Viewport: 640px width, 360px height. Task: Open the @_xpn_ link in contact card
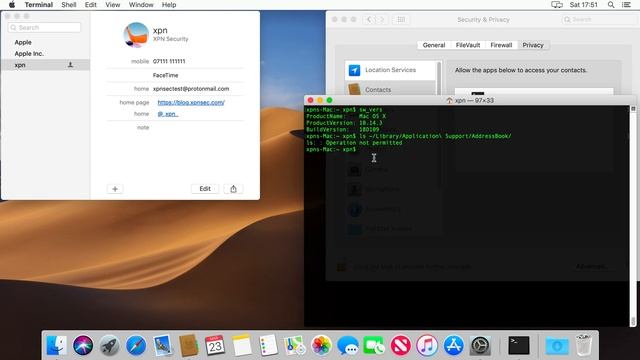click(168, 114)
